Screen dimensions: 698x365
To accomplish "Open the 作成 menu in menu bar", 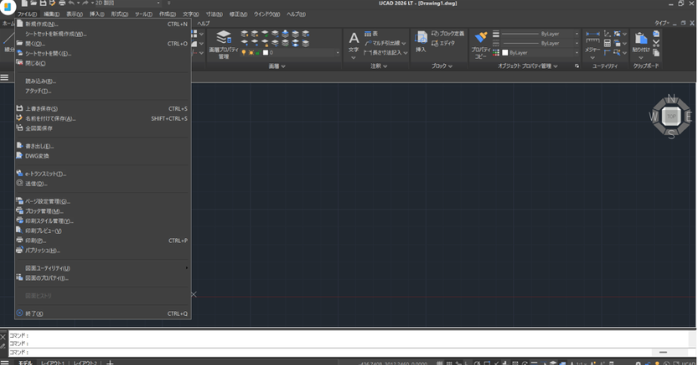I will pyautogui.click(x=167, y=14).
